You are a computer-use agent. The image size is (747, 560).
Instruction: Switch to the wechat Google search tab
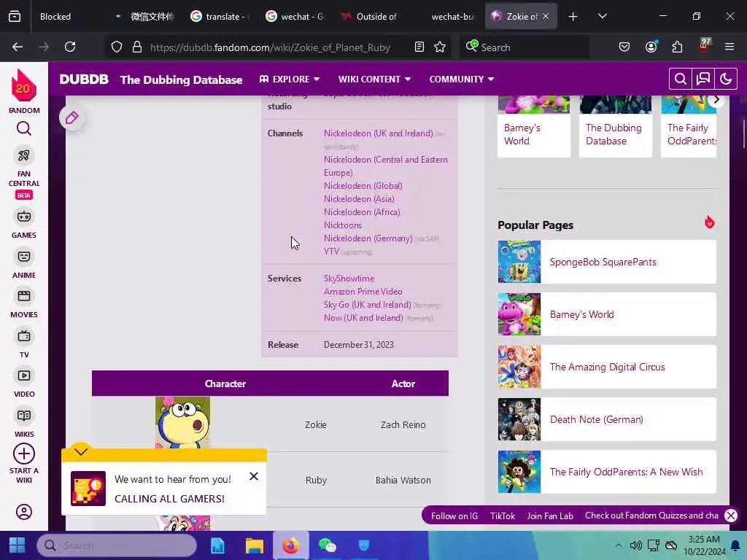(x=297, y=16)
